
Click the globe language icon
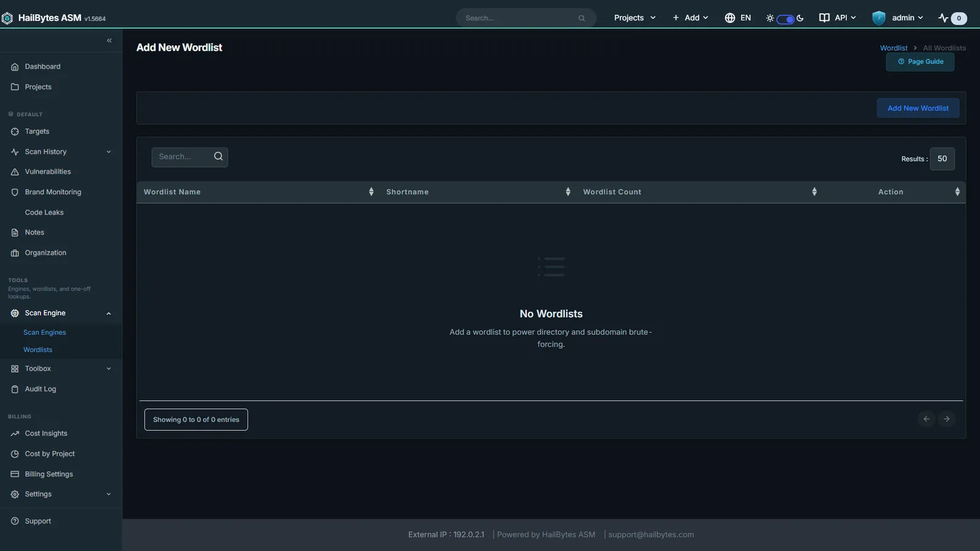pos(729,18)
